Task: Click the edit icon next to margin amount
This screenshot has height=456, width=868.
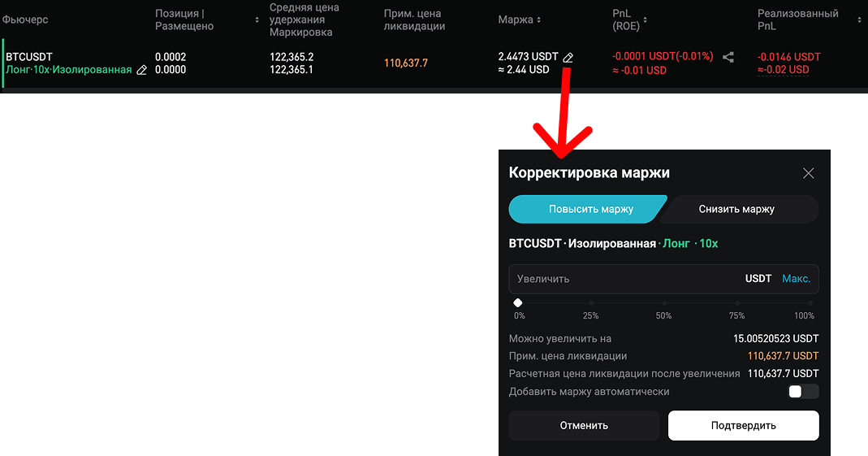Action: (568, 57)
